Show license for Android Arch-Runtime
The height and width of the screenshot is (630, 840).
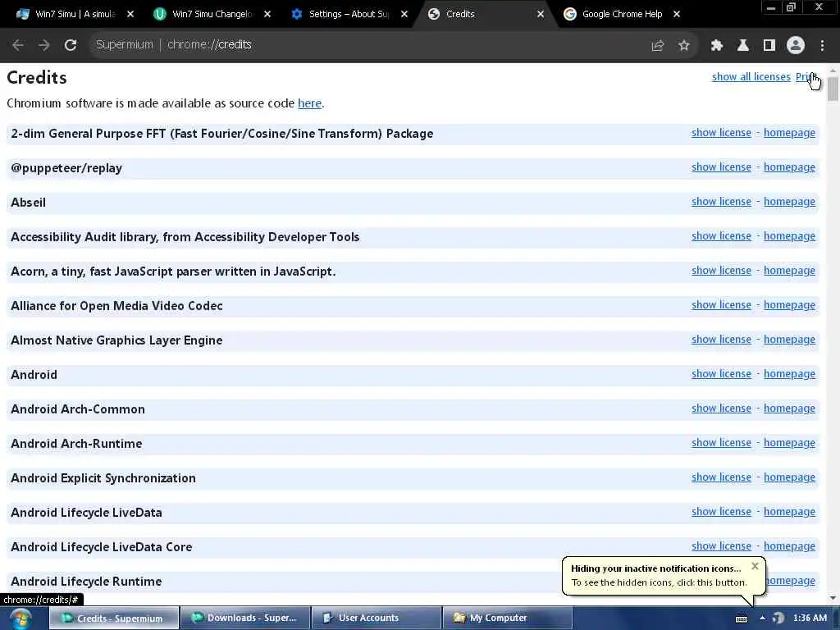pyautogui.click(x=721, y=443)
